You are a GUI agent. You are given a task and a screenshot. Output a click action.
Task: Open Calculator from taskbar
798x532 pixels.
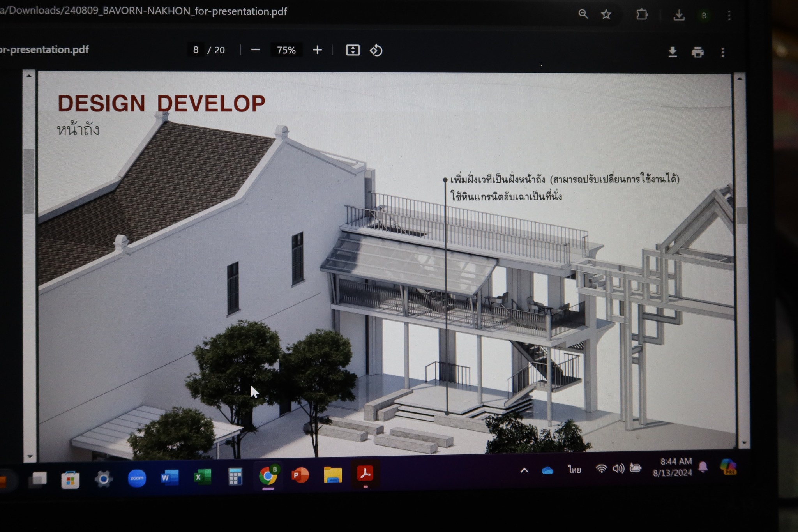(235, 476)
